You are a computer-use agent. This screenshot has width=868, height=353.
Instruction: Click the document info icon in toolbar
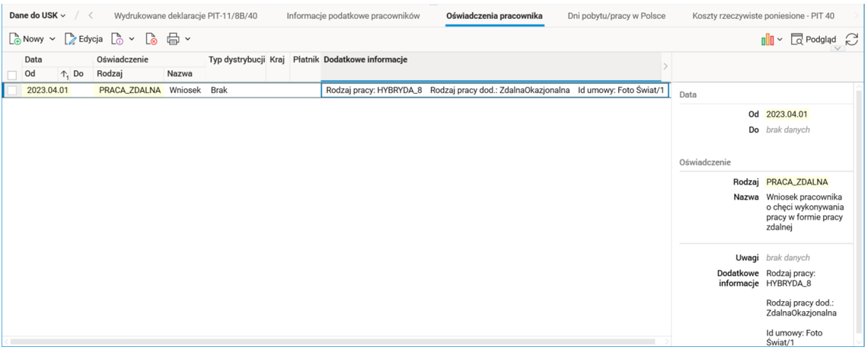pos(116,39)
